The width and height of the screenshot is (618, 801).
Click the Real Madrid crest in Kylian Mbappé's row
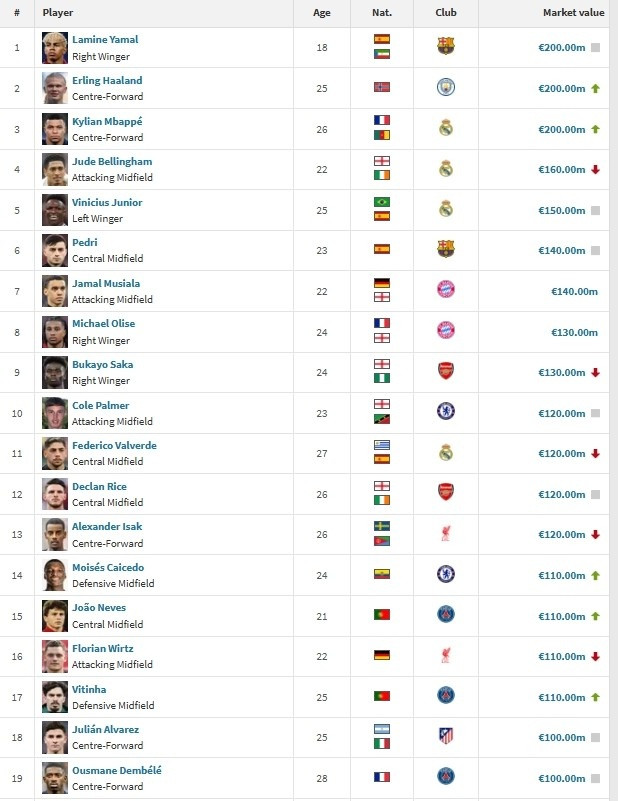[446, 128]
